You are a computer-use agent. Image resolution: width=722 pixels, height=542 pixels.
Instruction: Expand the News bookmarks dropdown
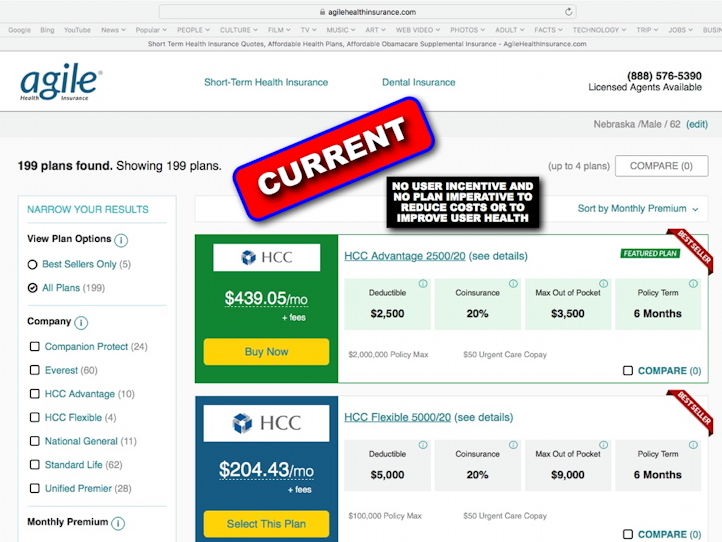[113, 30]
